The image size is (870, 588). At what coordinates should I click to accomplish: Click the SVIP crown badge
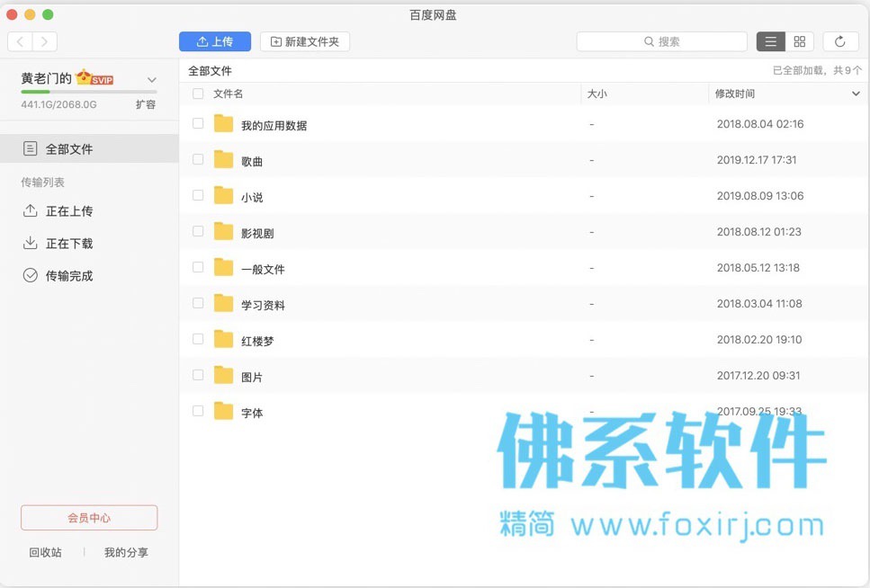[94, 77]
